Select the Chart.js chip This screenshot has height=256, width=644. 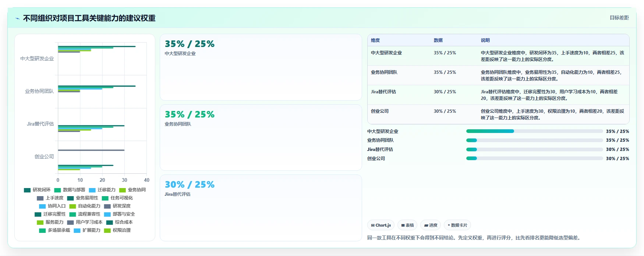[x=381, y=225]
